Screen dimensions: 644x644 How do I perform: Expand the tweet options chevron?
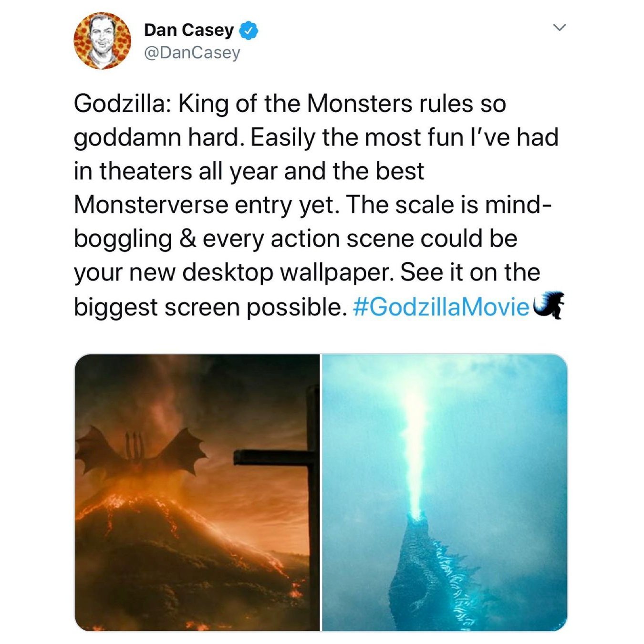[560, 27]
